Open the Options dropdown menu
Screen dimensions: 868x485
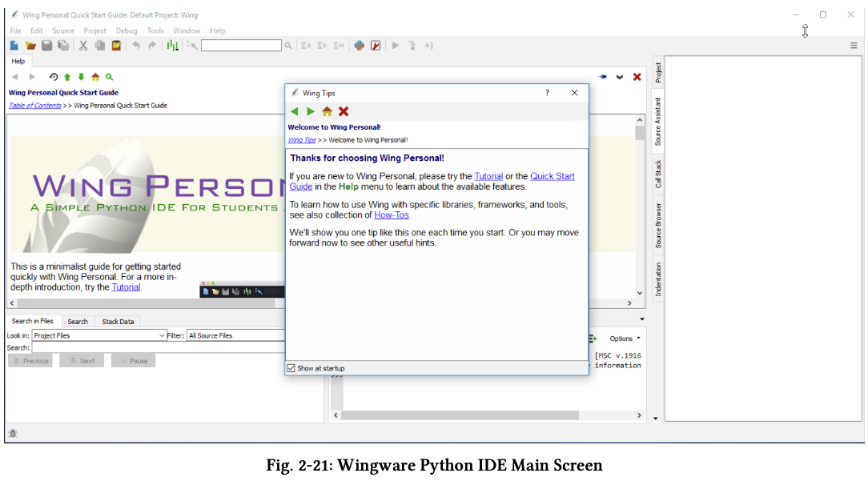pyautogui.click(x=625, y=339)
